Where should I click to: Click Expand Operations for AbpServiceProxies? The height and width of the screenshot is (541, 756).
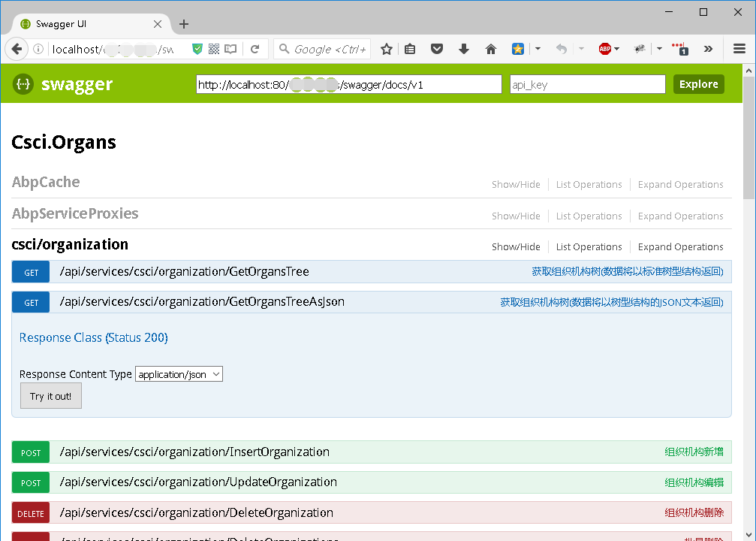click(680, 216)
